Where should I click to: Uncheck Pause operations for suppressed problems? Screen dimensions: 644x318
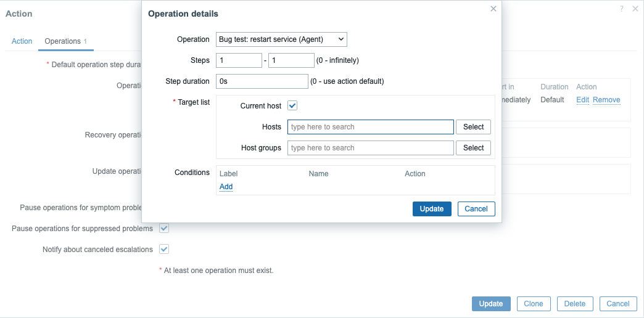[164, 229]
